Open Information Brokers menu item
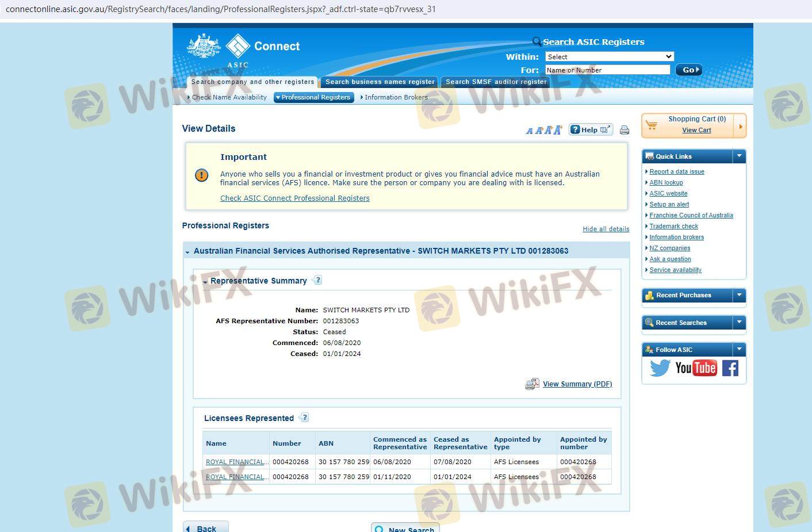 396,97
